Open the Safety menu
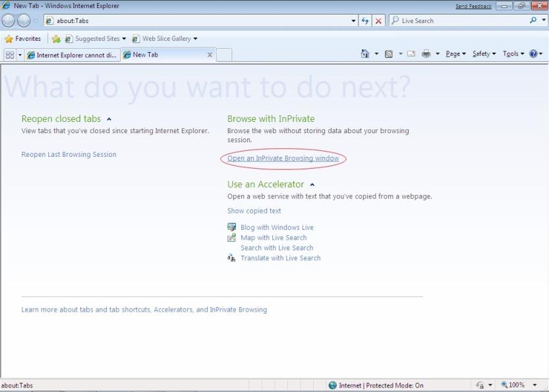 pos(484,54)
